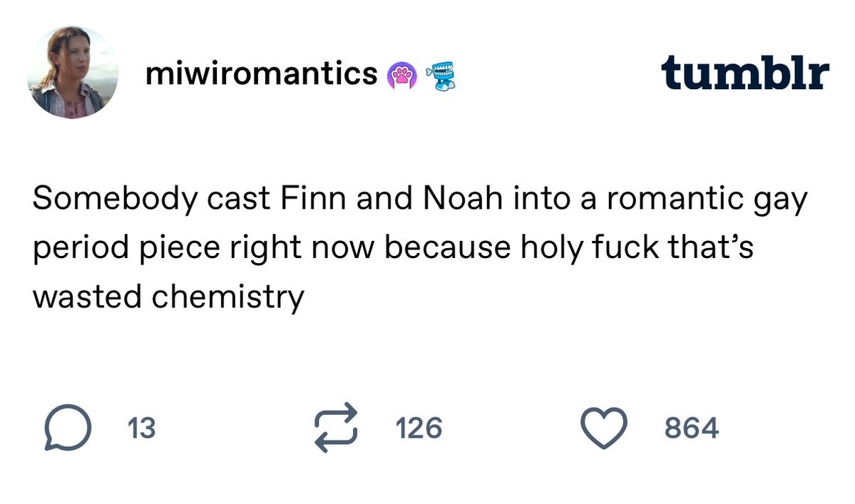Open the miwiromantics profile avatar

point(73,73)
